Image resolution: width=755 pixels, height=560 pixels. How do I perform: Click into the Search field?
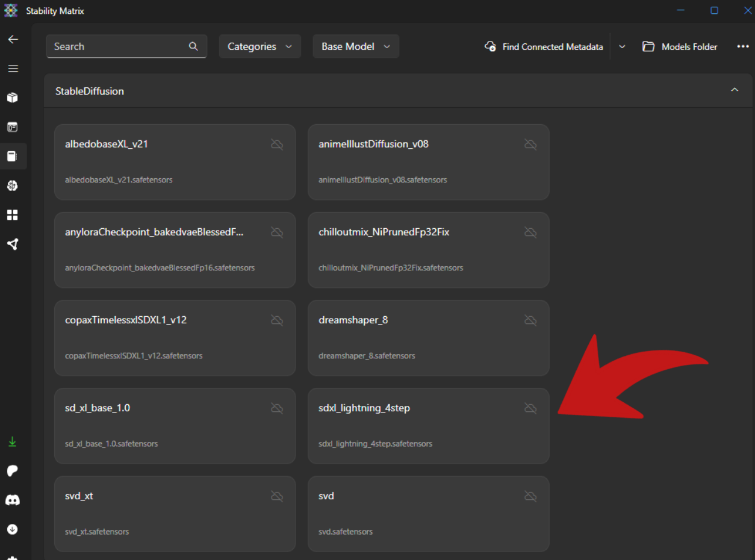tap(126, 46)
